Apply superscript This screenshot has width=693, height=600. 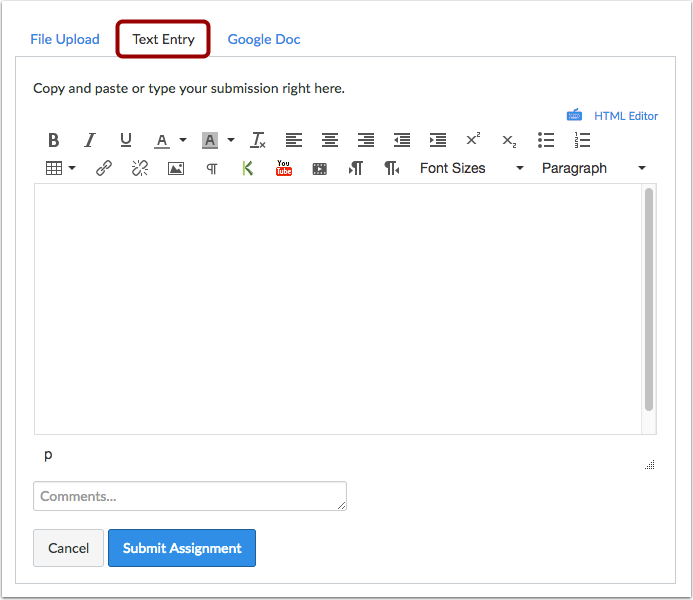pos(473,139)
